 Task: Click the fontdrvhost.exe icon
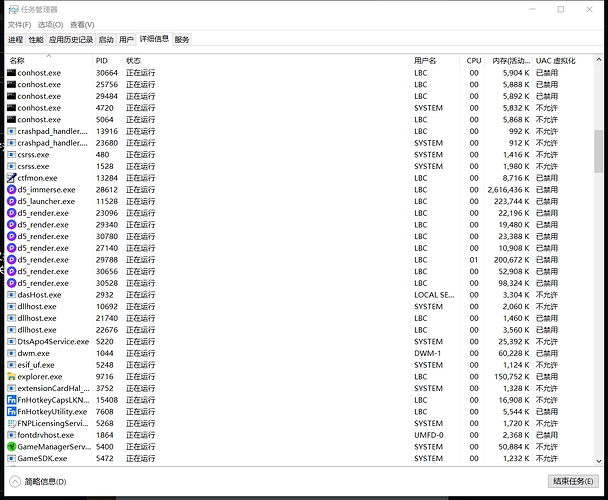[x=11, y=435]
